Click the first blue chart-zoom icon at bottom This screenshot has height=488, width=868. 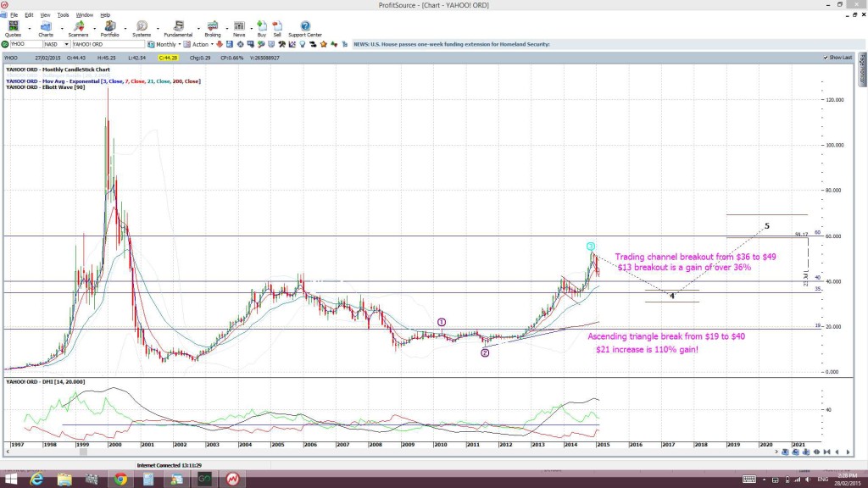tap(785, 452)
